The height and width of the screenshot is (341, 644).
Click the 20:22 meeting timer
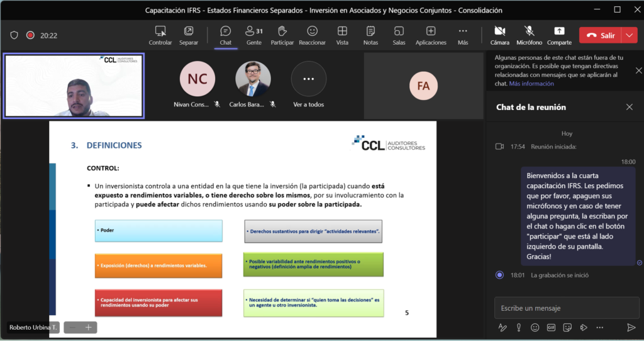click(x=48, y=36)
